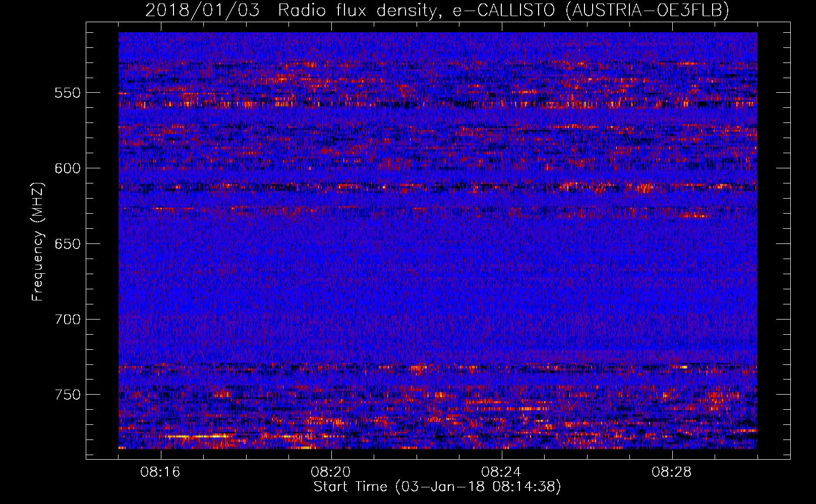Click the Frequency (MHZ) axis label
This screenshot has width=816, height=504.
[38, 241]
